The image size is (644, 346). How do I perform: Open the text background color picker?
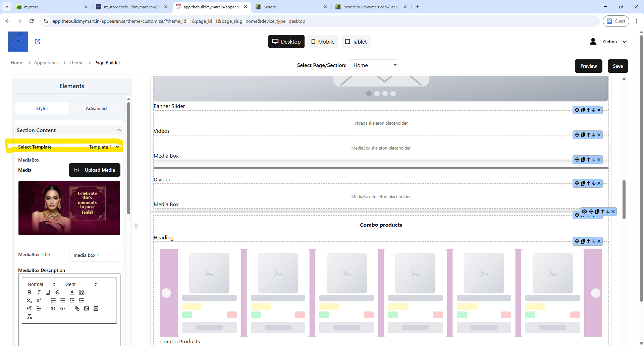tap(82, 292)
